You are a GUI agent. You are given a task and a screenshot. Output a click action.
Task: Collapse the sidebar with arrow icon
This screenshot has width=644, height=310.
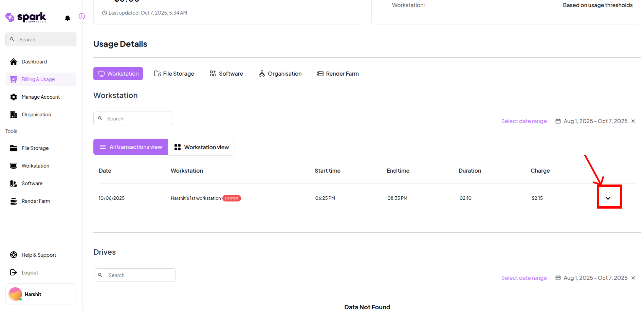point(82,16)
